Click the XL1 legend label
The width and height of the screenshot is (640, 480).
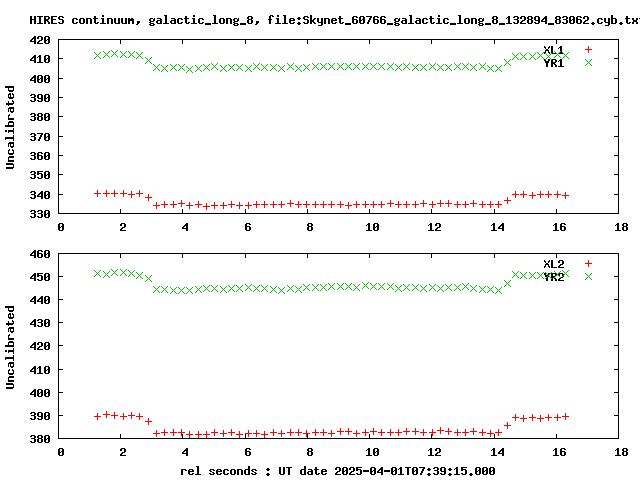click(x=553, y=50)
